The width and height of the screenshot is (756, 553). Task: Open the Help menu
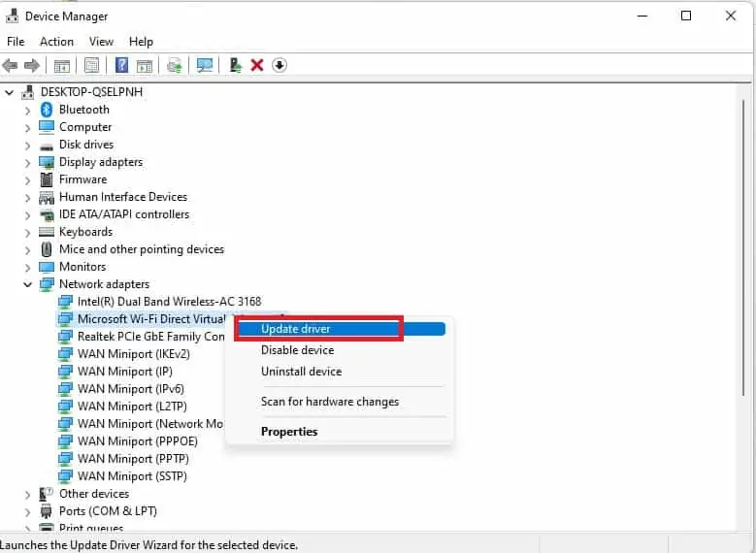pos(141,42)
